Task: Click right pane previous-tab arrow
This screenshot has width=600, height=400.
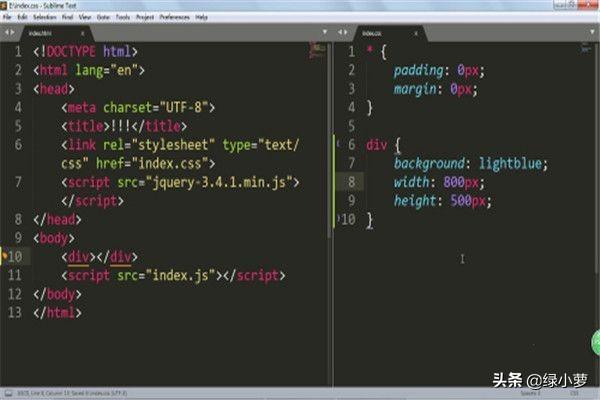Action: (x=340, y=33)
